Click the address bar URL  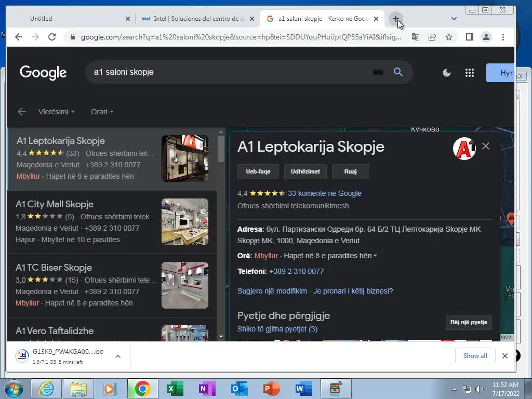coord(241,37)
